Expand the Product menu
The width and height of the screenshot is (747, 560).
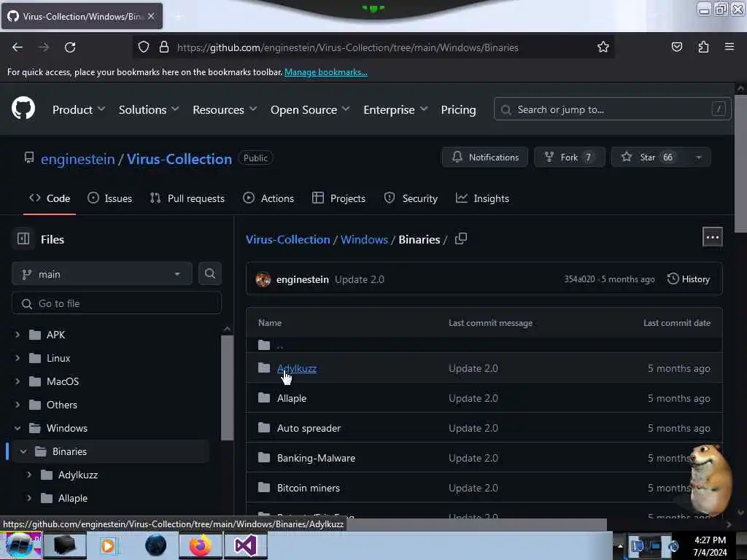click(x=79, y=109)
